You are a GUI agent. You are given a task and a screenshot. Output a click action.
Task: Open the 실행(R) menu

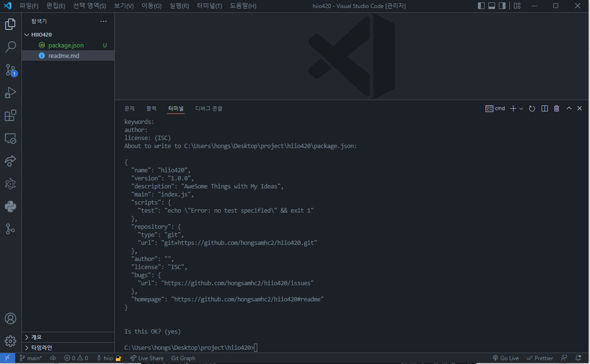(179, 6)
